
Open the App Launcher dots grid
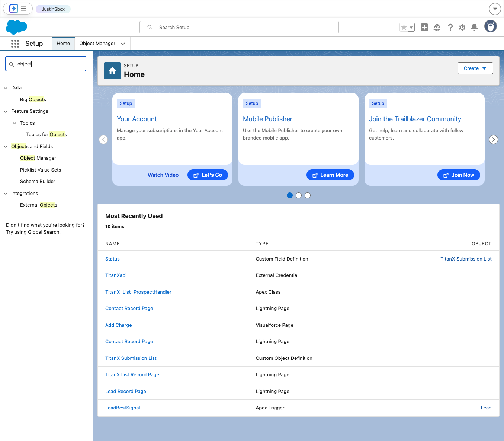coord(15,44)
